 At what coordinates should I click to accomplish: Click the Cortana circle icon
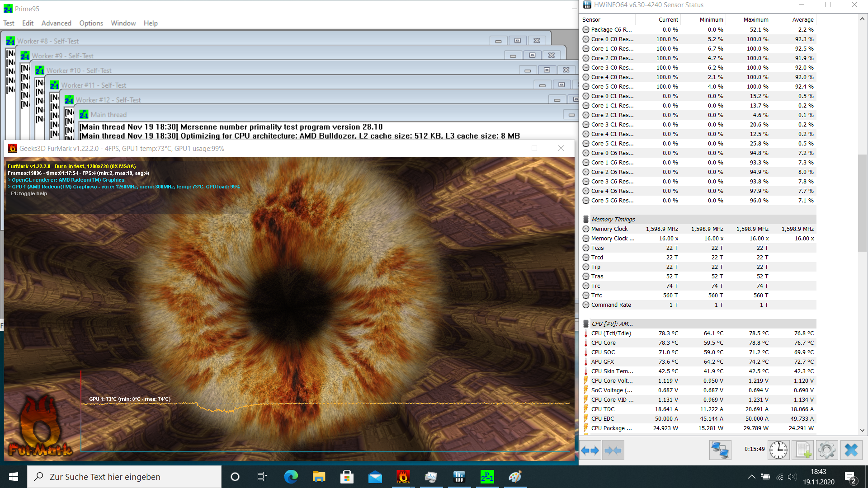coord(235,477)
